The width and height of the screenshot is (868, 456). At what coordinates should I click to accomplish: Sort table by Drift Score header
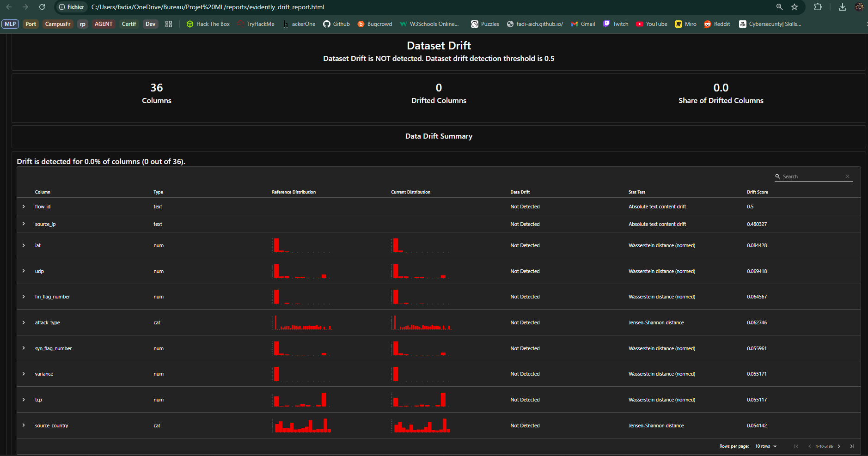pyautogui.click(x=758, y=192)
